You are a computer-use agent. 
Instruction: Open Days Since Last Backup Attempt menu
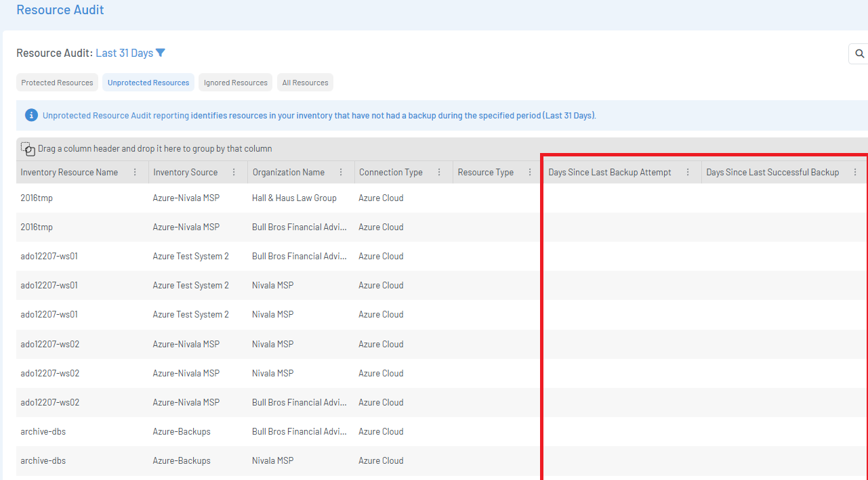[x=688, y=173]
